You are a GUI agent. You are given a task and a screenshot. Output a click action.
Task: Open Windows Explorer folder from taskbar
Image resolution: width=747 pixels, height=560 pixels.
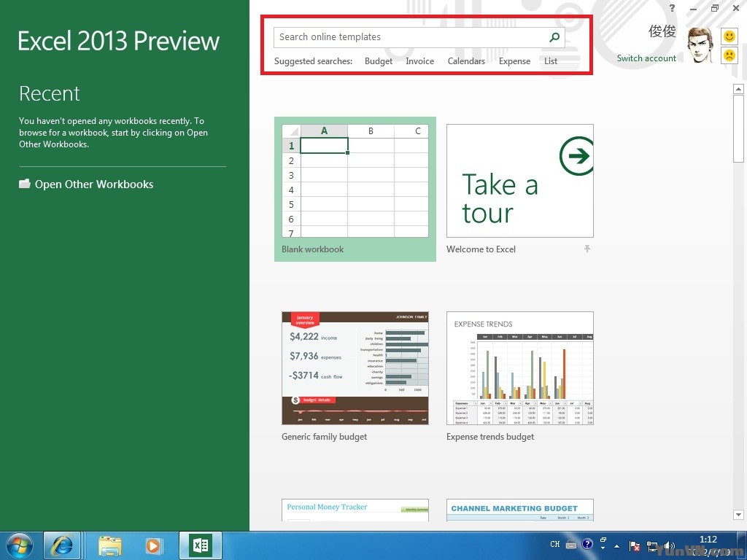pyautogui.click(x=110, y=545)
